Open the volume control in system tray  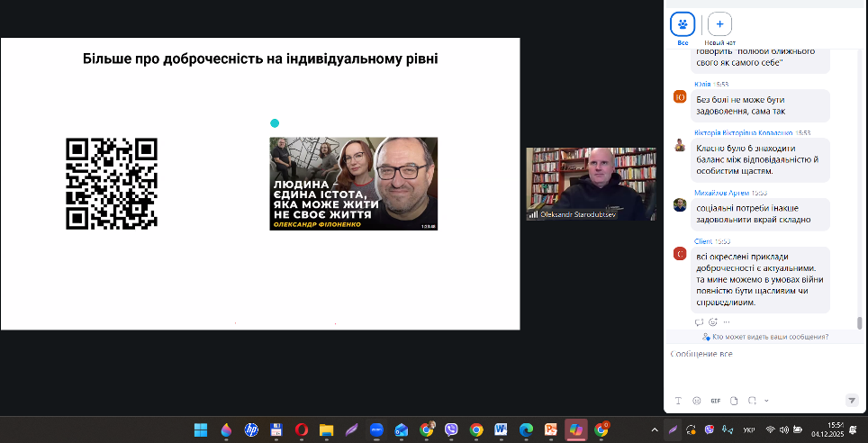click(x=785, y=429)
